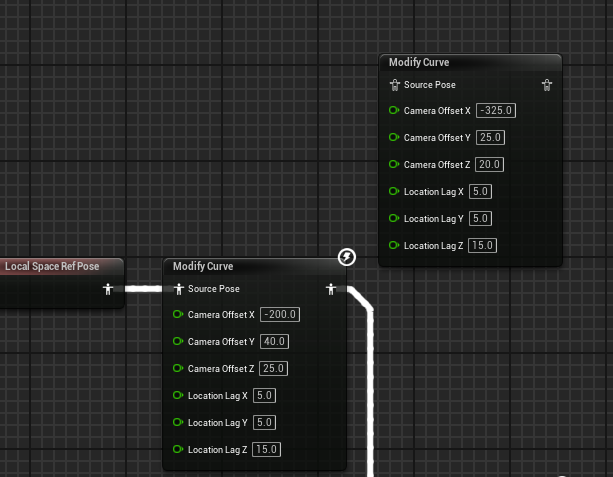Click Location Lag X pin on lower Modify Curve
The width and height of the screenshot is (613, 477).
pos(178,395)
